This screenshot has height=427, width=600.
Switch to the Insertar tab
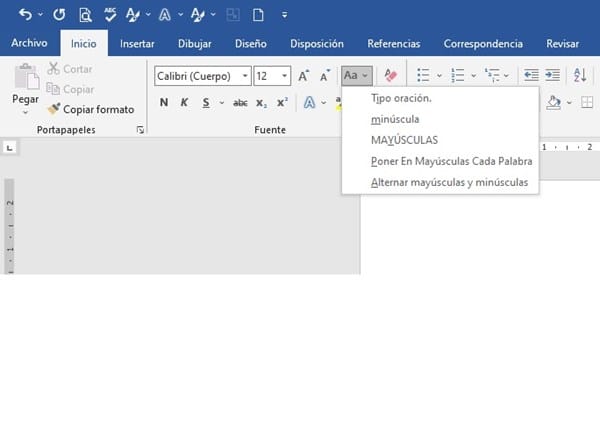(x=137, y=44)
